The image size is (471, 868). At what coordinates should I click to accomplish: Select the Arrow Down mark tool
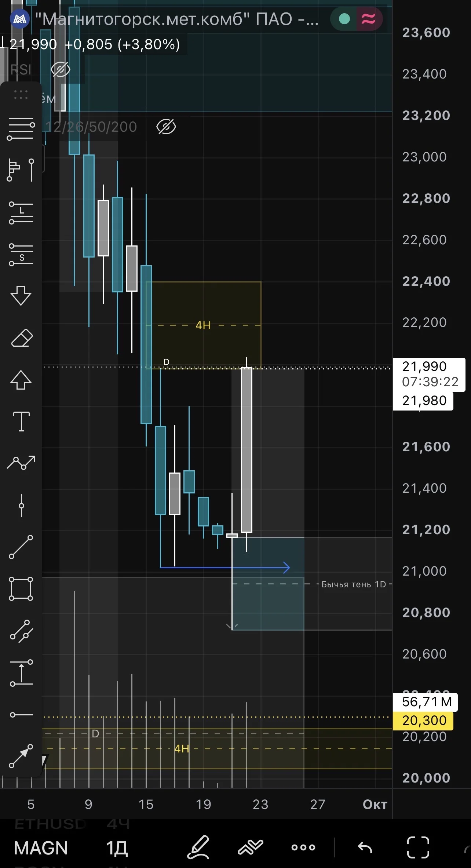(x=21, y=296)
